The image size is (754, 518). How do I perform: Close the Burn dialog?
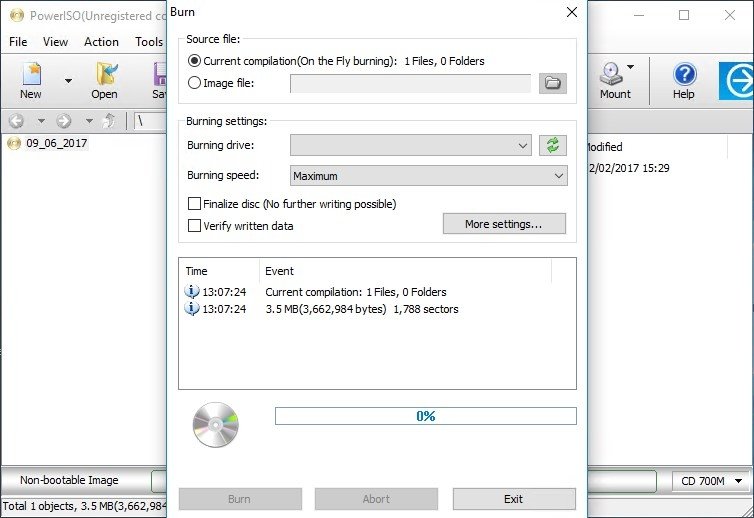click(572, 12)
